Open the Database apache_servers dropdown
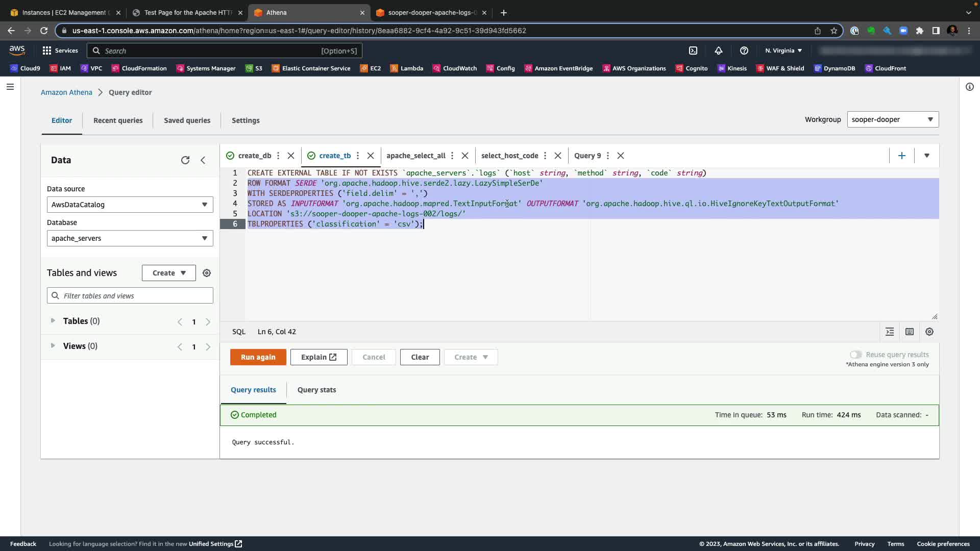The width and height of the screenshot is (980, 551). pos(130,238)
